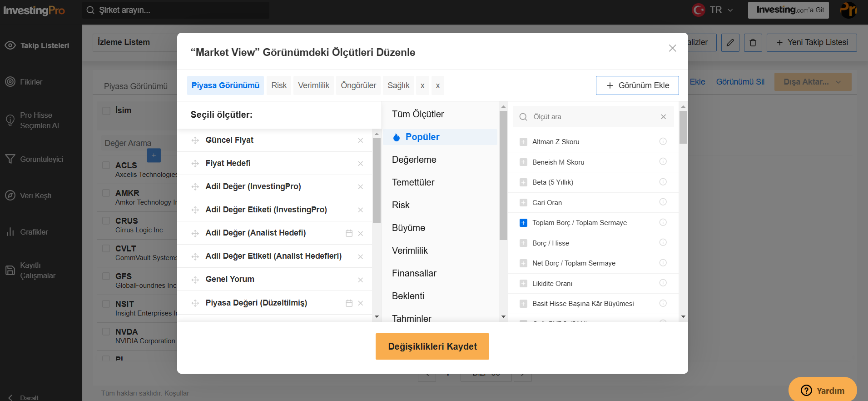868x401 pixels.
Task: Click Yeni Takip Listesi button
Action: [x=812, y=43]
